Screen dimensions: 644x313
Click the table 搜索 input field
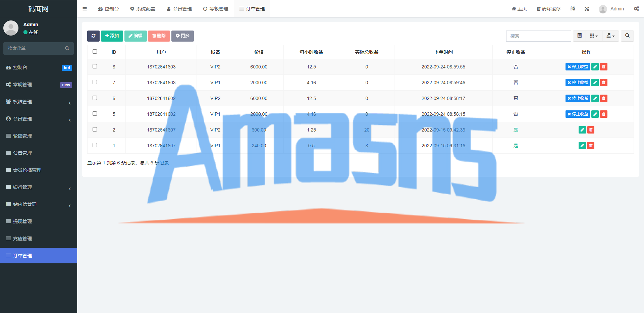[x=538, y=36]
